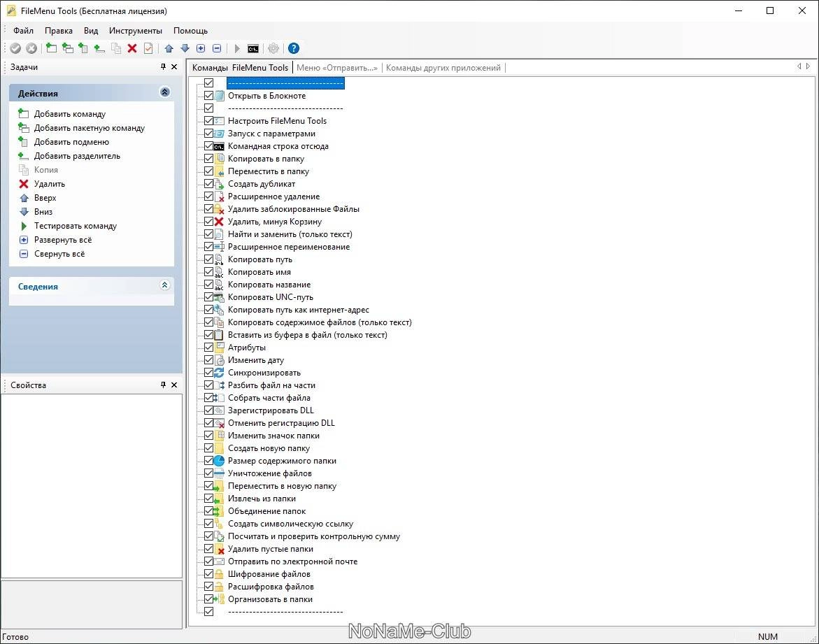This screenshot has height=644, width=819.
Task: Click tab strip right arrow
Action: pos(808,66)
